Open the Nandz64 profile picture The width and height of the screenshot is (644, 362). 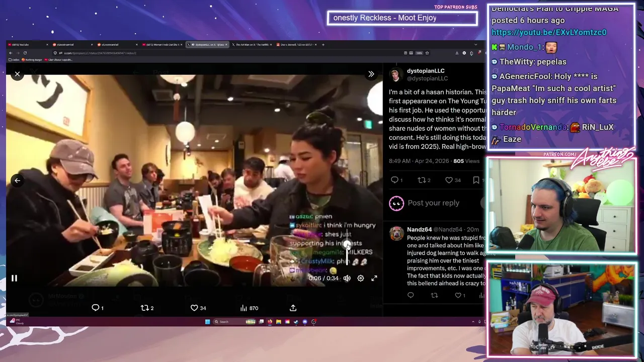coord(396,233)
